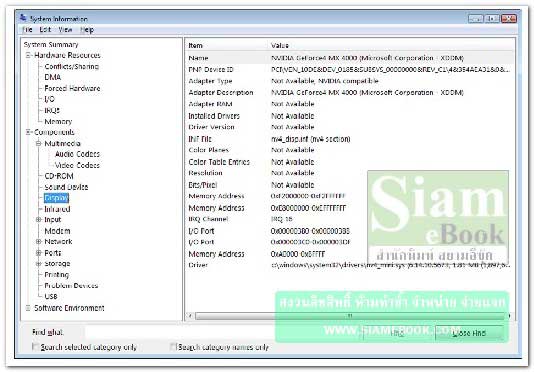Viewport: 534px width, 372px height.
Task: Select Problem Devices tree item
Action: point(71,285)
